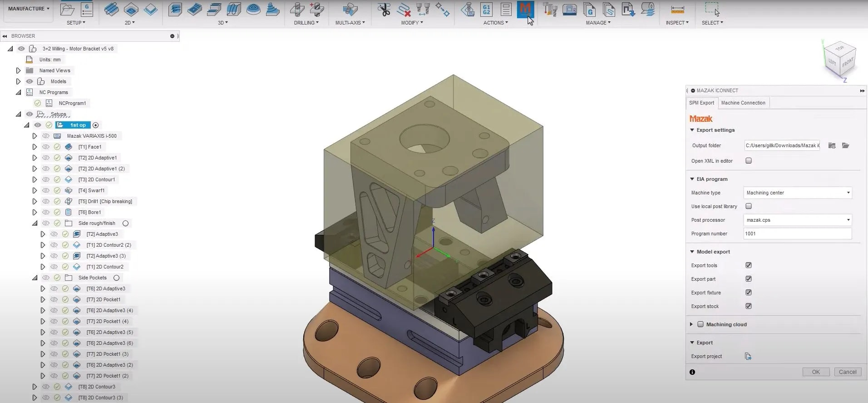868x403 pixels.
Task: Toggle visibility eye of 1st op setup
Action: click(x=38, y=125)
